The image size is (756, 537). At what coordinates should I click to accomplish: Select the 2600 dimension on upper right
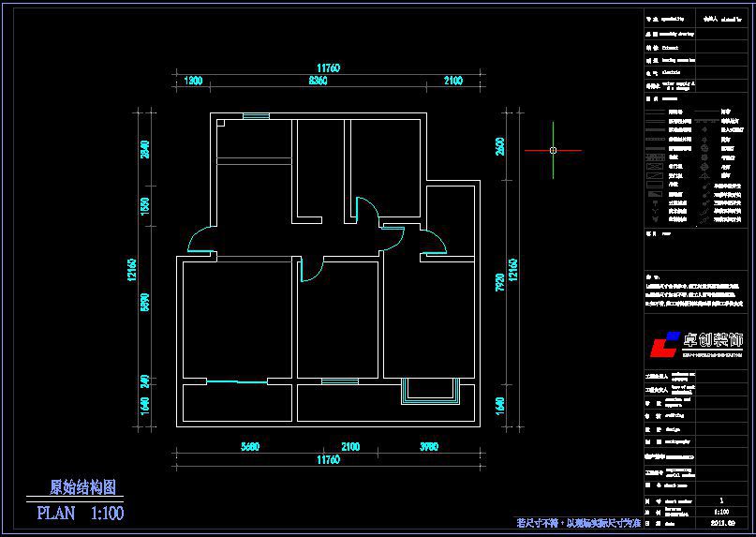pos(500,147)
